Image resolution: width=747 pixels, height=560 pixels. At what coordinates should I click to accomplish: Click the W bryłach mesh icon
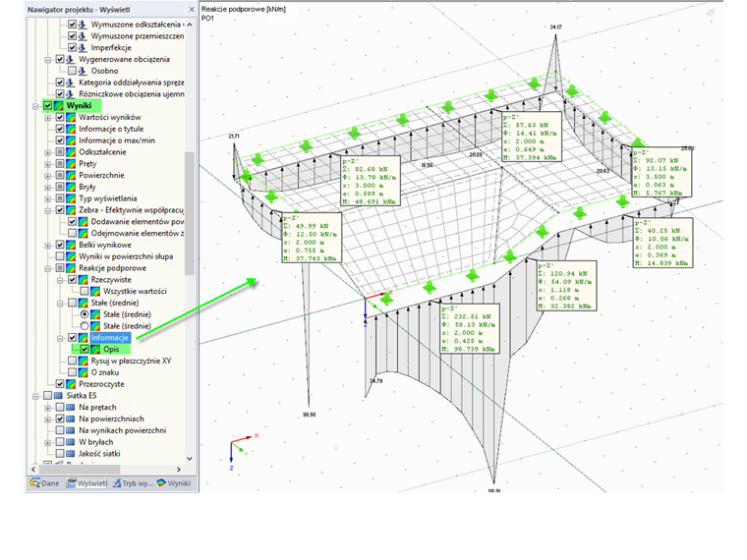coord(71,442)
